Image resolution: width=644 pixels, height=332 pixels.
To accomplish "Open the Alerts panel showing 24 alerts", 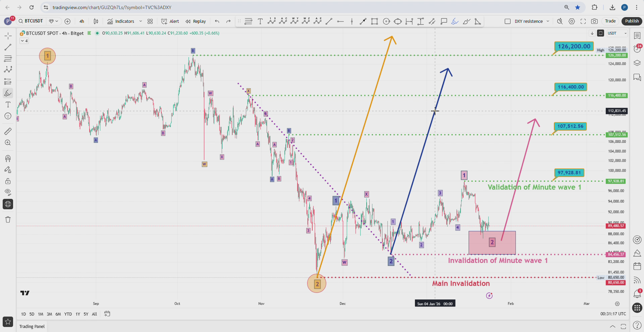I will (637, 49).
